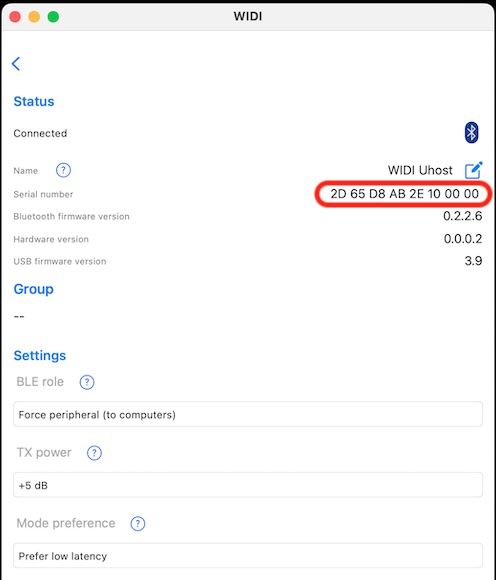Edit the WIDI Uhost device name
This screenshot has width=496, height=580.
(473, 170)
